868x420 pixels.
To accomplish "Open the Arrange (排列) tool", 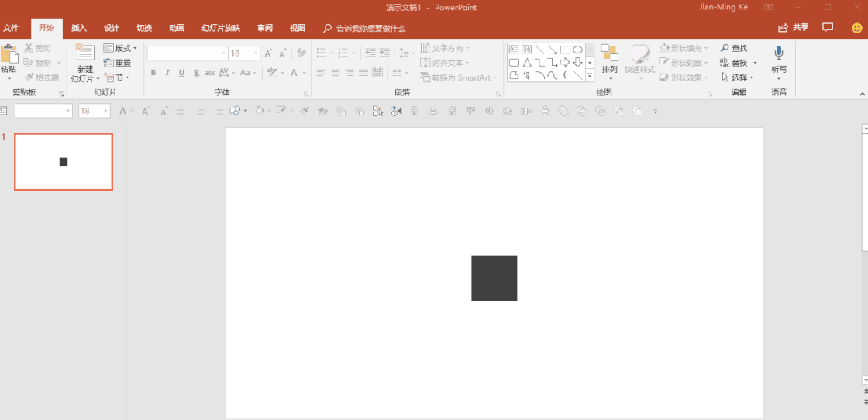I will [609, 54].
